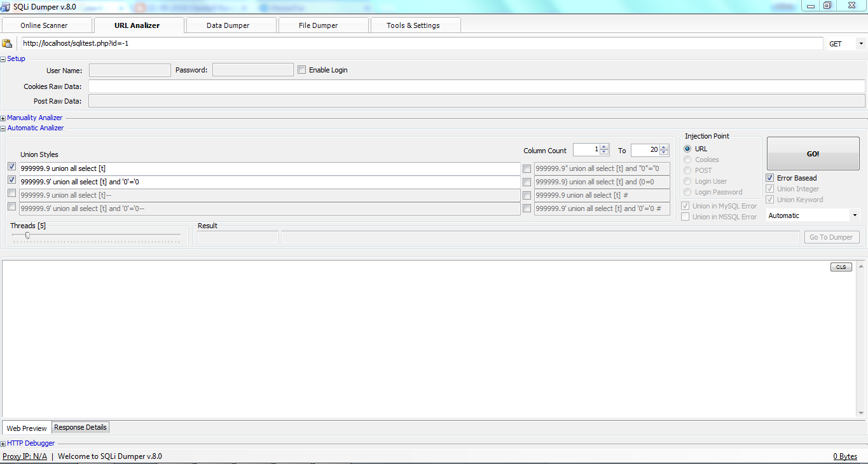Screen dimensions: 868x464
Task: Click the CLS button to clear output
Action: pos(841,267)
